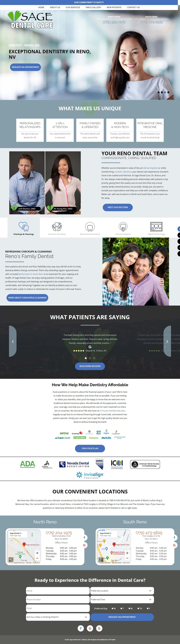This screenshot has width=180, height=644.
Task: Select the Digital Technology x-ray icon
Action: coord(156,227)
